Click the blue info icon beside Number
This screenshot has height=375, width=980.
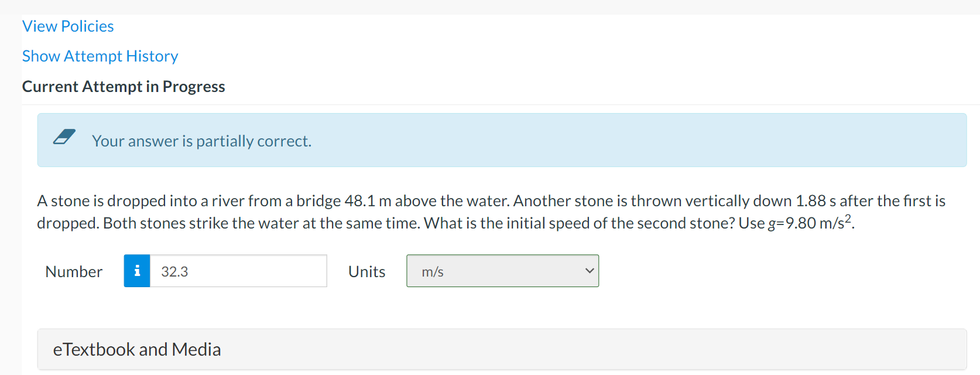coord(137,271)
